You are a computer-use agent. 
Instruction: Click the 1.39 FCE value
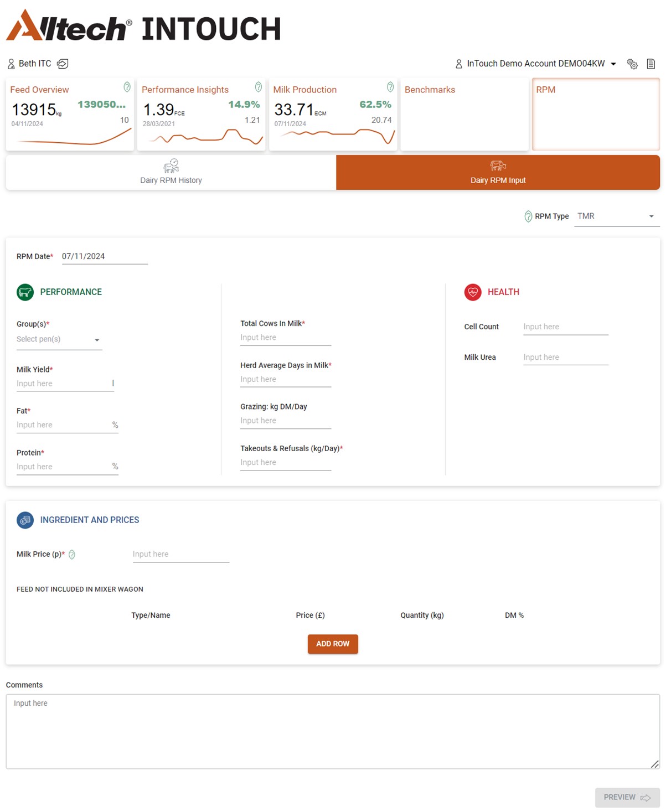[164, 110]
